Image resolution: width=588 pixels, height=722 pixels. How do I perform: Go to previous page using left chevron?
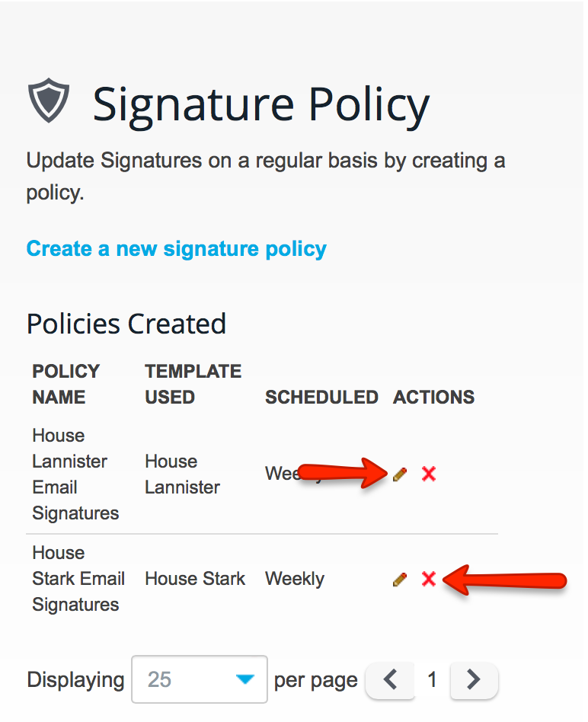point(390,679)
